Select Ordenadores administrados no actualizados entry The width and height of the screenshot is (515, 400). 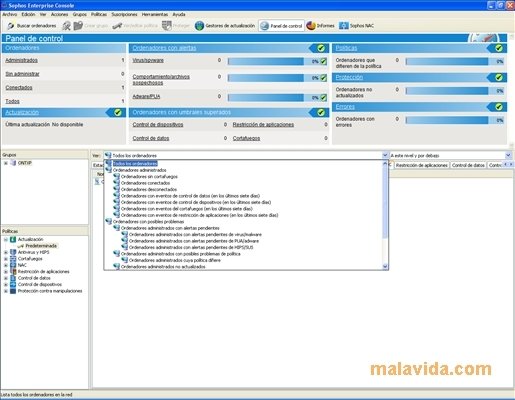click(163, 267)
